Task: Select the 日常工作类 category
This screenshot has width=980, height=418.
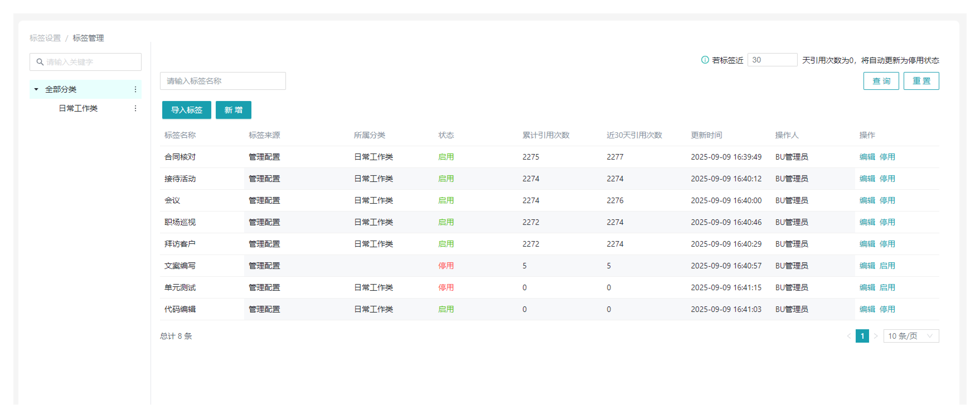Action: pos(78,108)
